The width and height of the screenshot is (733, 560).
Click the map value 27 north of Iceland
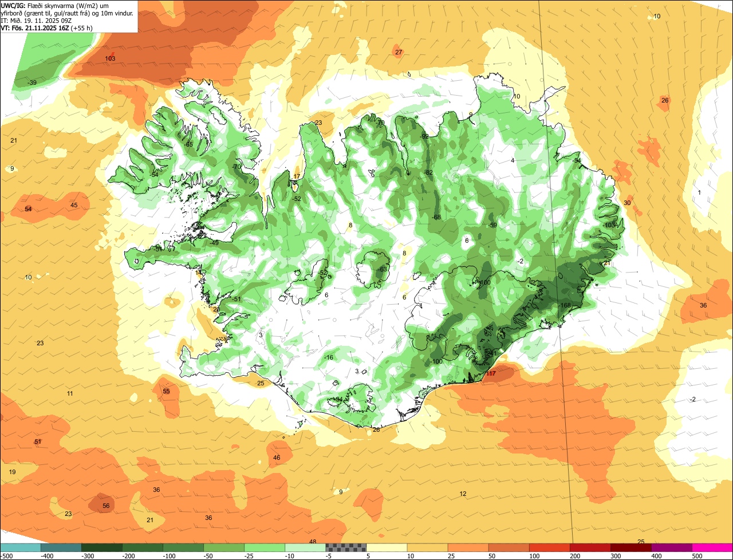pyautogui.click(x=399, y=52)
